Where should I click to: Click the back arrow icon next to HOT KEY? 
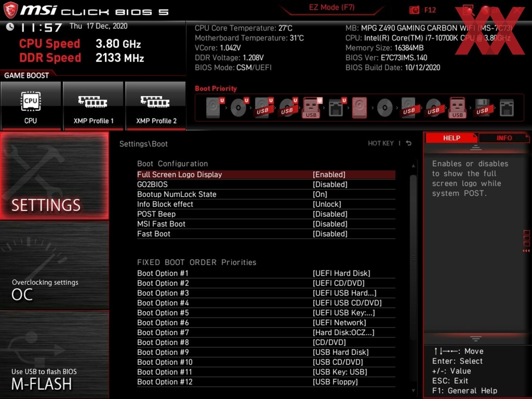(408, 143)
